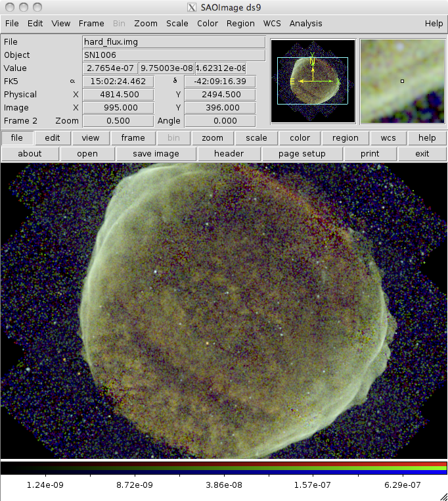This screenshot has height=501, width=448.
Task: Open the File menu in menu bar
Action: pos(12,23)
